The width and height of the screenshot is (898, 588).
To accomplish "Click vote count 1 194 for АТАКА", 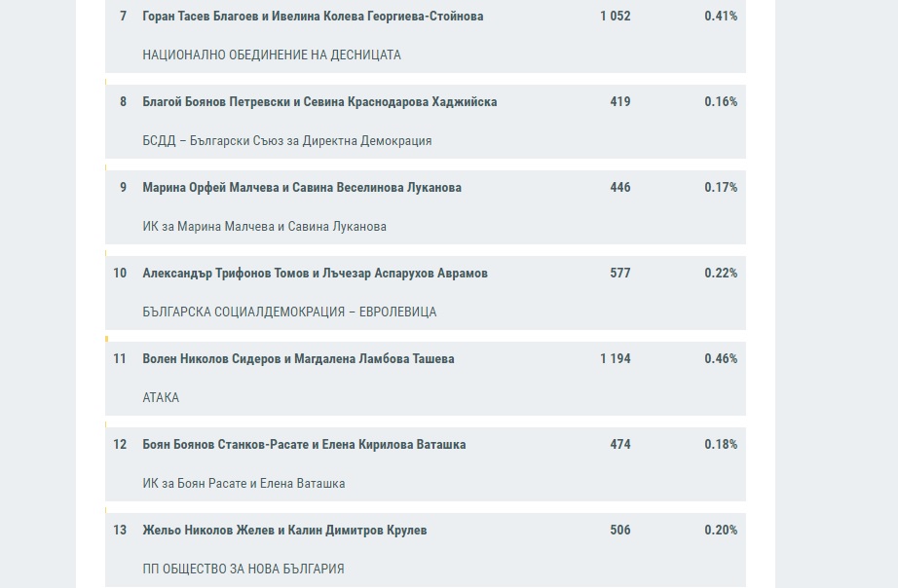I will pyautogui.click(x=616, y=359).
